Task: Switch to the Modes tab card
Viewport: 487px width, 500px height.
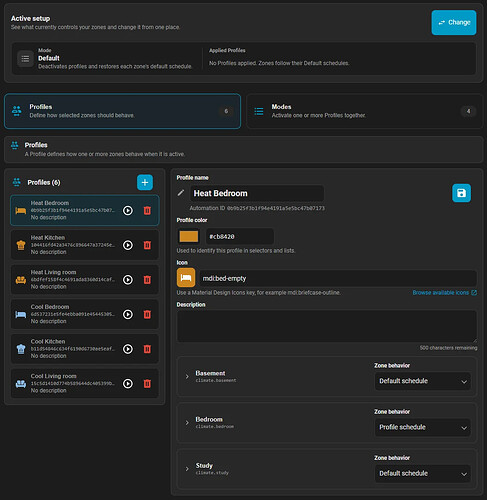Action: 364,111
